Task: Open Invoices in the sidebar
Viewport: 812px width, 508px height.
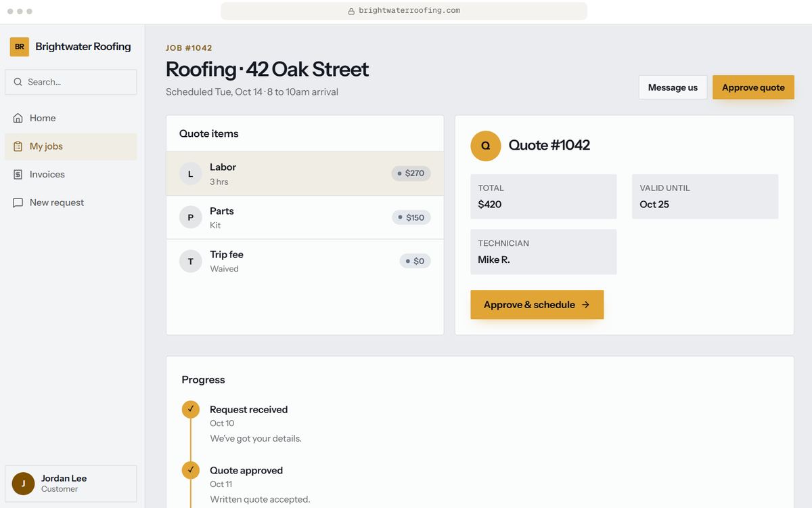Action: pos(71,175)
